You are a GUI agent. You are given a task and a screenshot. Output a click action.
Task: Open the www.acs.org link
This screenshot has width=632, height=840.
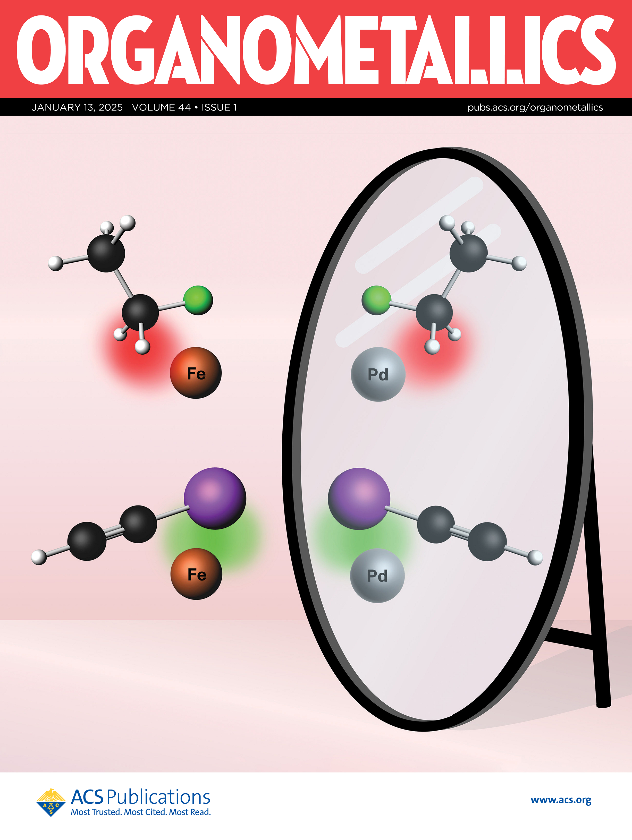(561, 799)
